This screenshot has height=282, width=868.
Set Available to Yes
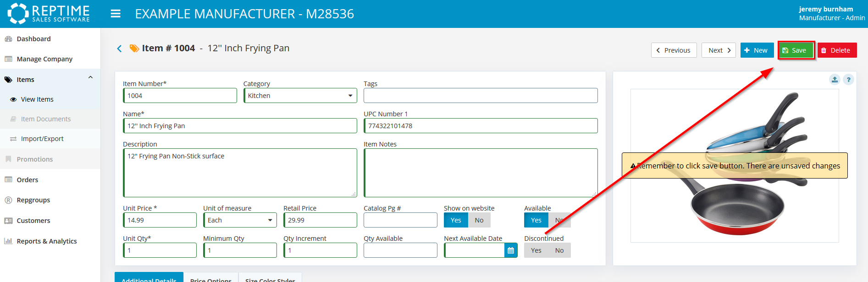[536, 220]
